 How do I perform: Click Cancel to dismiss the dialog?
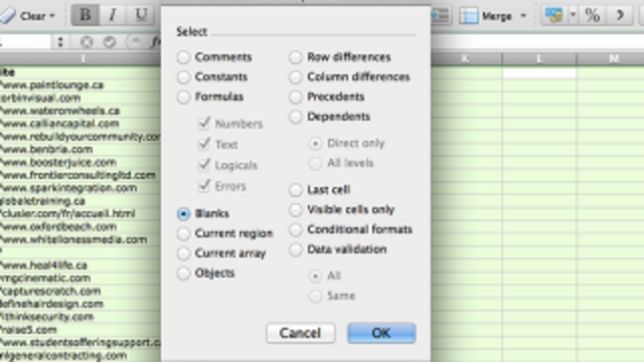pyautogui.click(x=301, y=333)
